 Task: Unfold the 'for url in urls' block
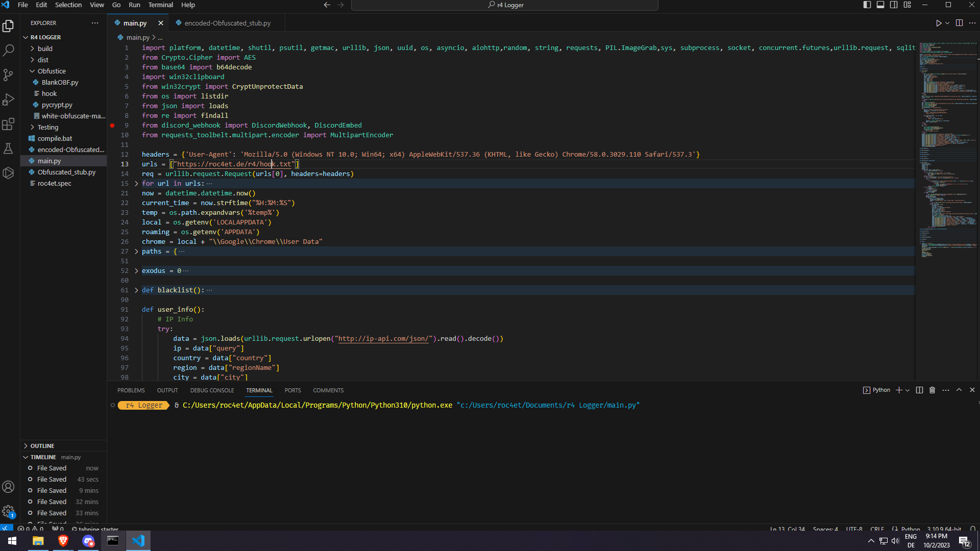click(136, 184)
